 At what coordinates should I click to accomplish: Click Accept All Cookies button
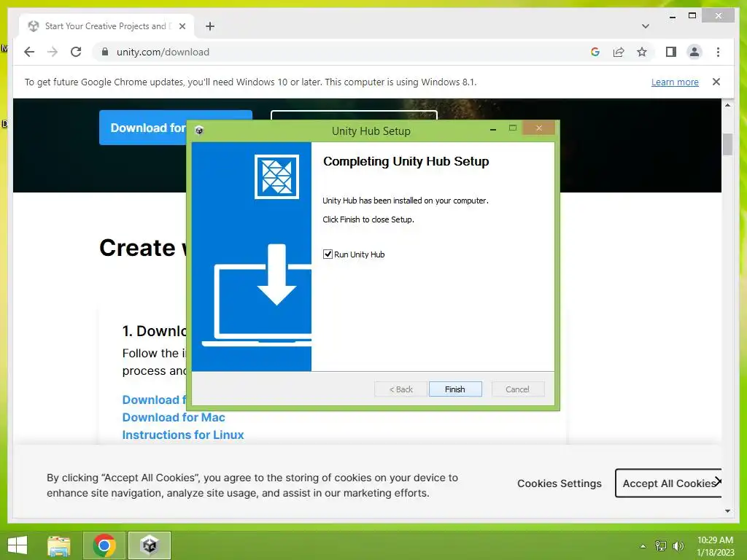pos(668,483)
